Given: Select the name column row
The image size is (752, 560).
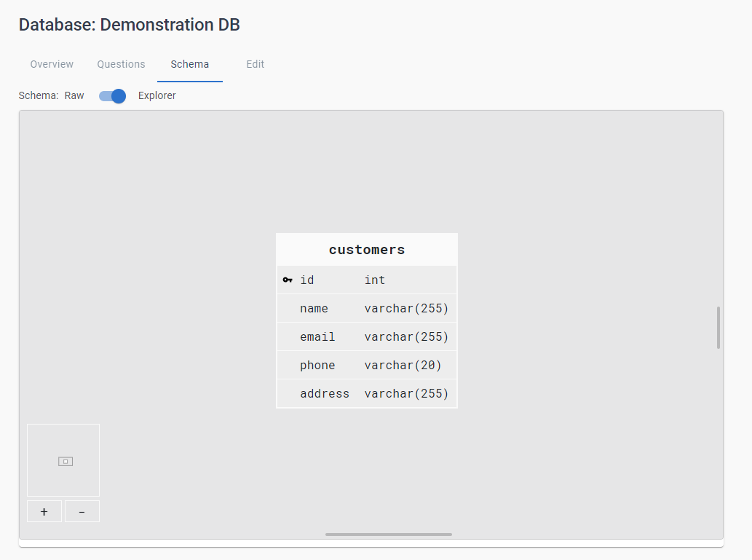Looking at the screenshot, I should pyautogui.click(x=367, y=309).
